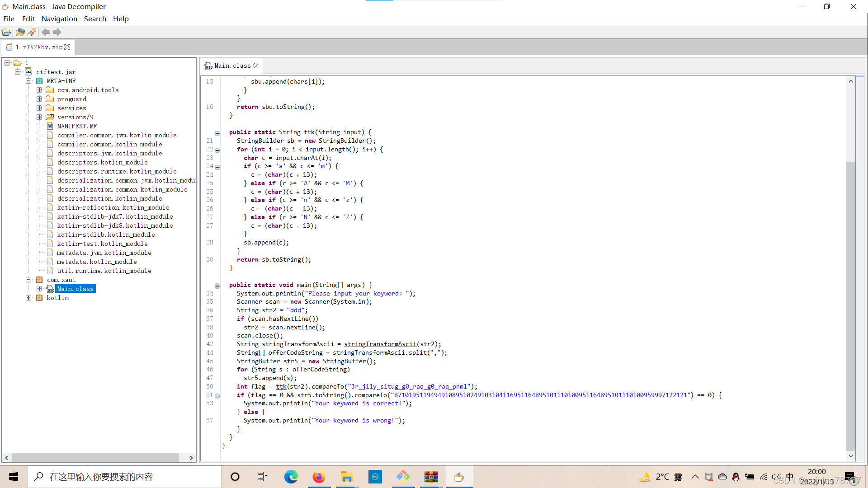Open Microsoft Edge from taskbar

click(291, 477)
